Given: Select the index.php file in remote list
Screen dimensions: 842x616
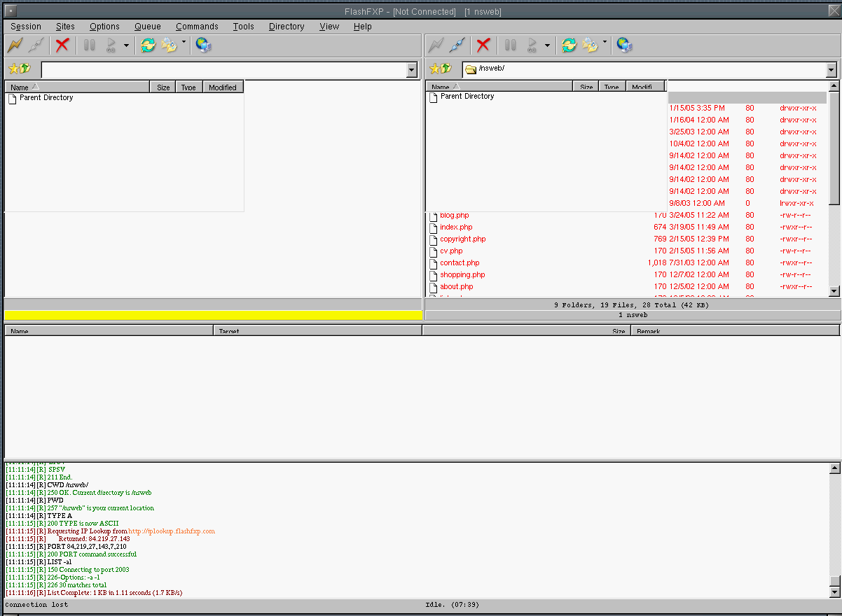Looking at the screenshot, I should pyautogui.click(x=456, y=227).
